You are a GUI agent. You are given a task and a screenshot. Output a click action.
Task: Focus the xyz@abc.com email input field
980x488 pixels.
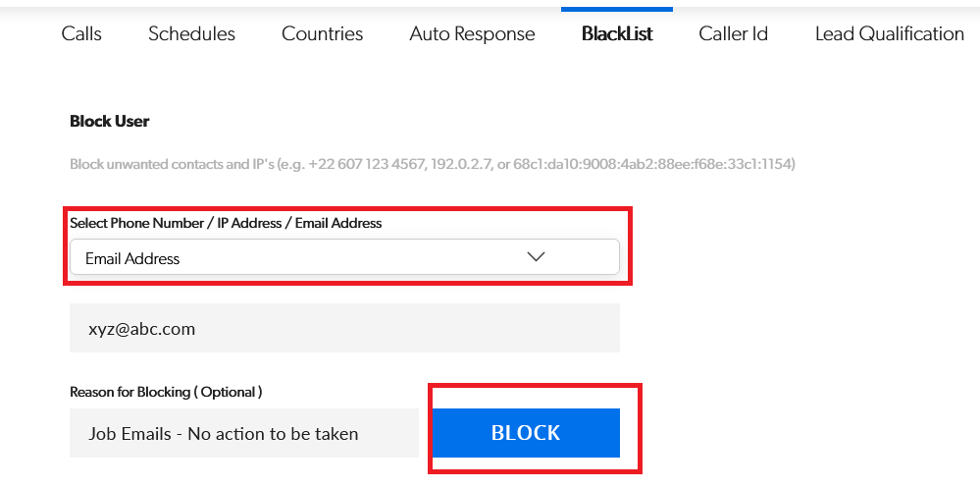pyautogui.click(x=343, y=328)
